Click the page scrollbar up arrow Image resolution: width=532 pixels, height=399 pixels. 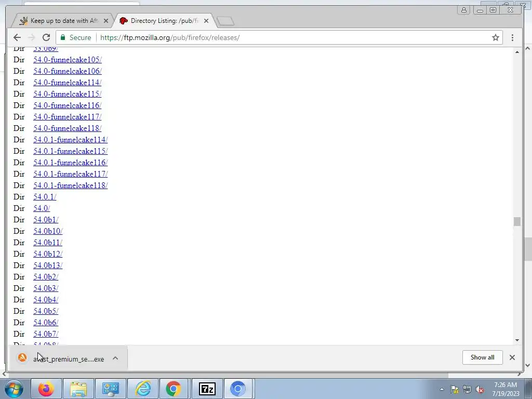coord(517,52)
